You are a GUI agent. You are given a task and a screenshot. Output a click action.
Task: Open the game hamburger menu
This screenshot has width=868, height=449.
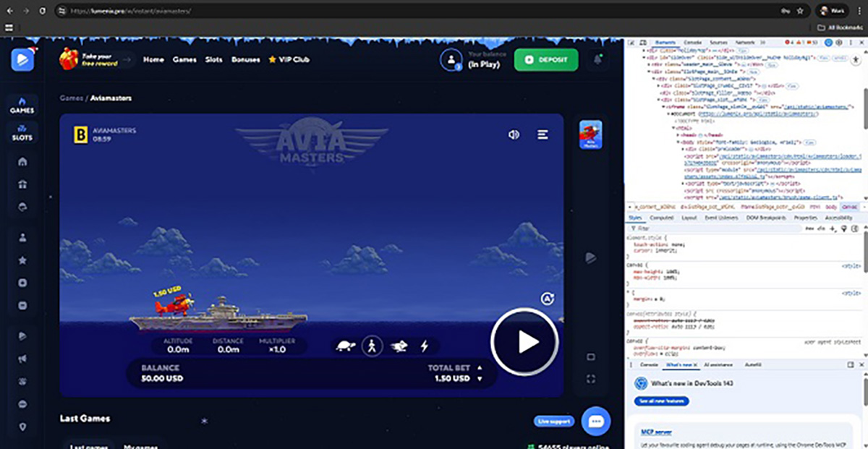coord(542,134)
